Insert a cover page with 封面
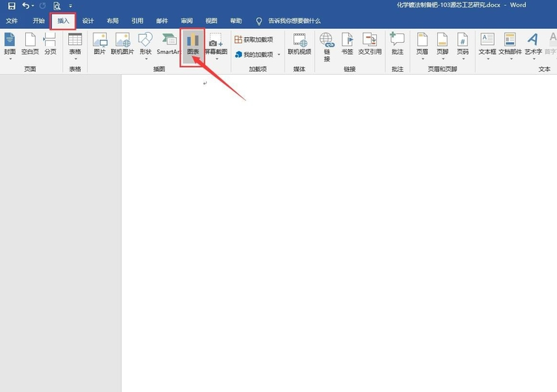 (10, 45)
